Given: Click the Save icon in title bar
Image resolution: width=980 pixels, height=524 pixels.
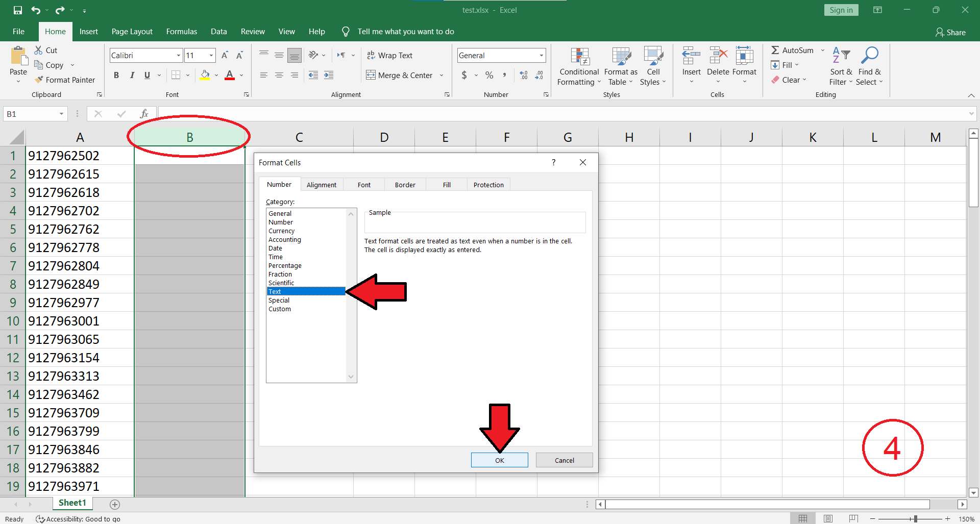Looking at the screenshot, I should point(18,10).
